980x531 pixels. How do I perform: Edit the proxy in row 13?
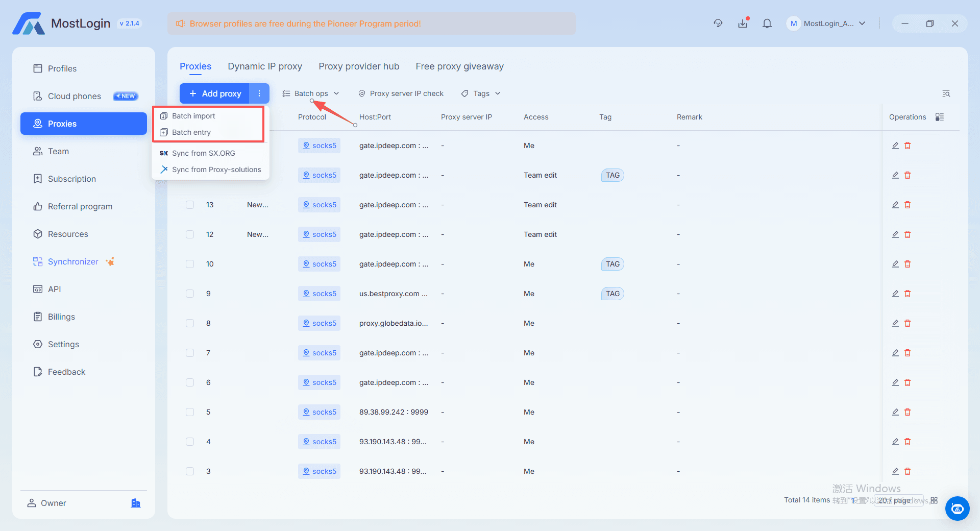pos(895,205)
